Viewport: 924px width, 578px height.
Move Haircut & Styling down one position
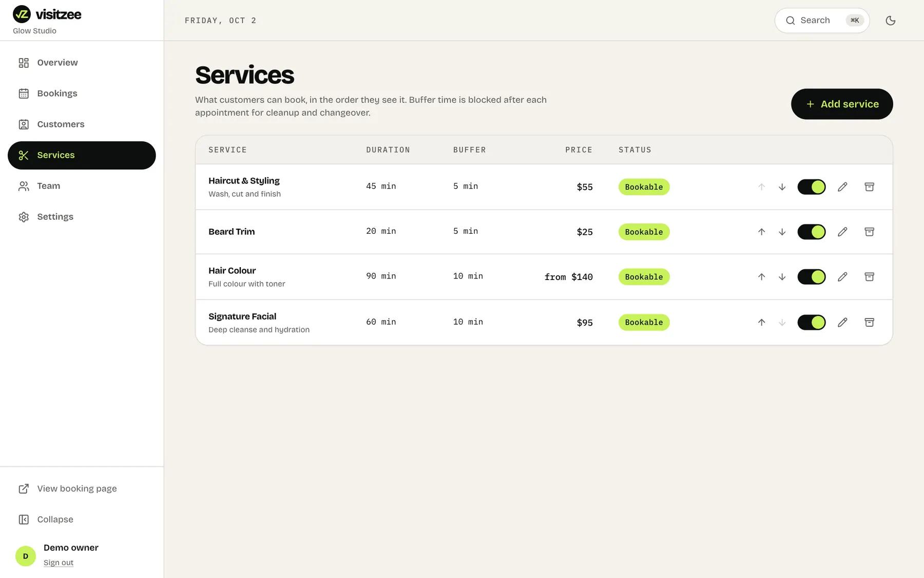click(782, 187)
